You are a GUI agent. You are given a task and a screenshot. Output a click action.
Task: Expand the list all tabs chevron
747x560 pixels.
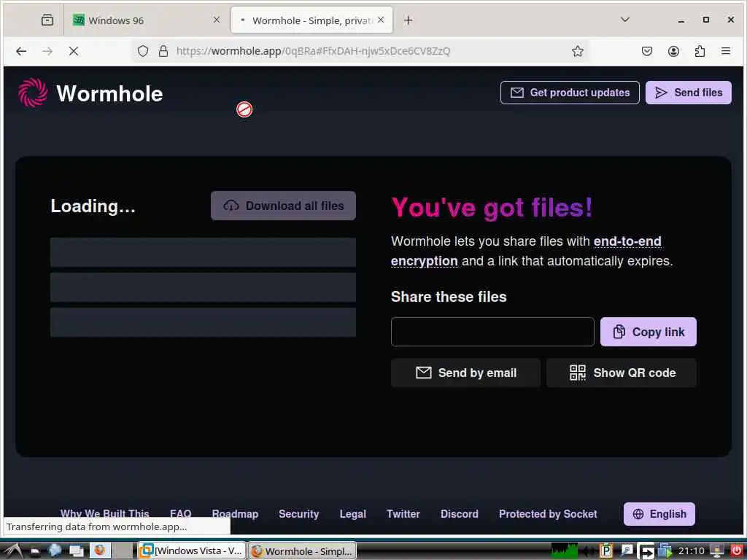tap(625, 20)
